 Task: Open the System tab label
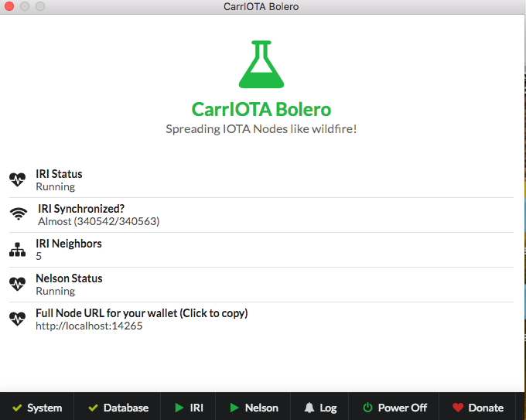(x=45, y=408)
